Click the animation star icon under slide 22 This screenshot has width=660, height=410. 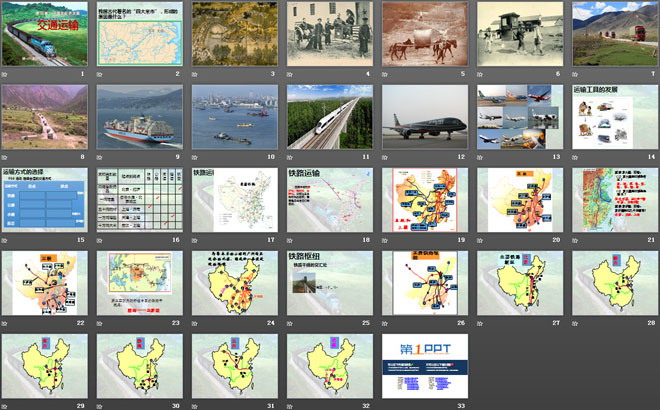click(5, 324)
